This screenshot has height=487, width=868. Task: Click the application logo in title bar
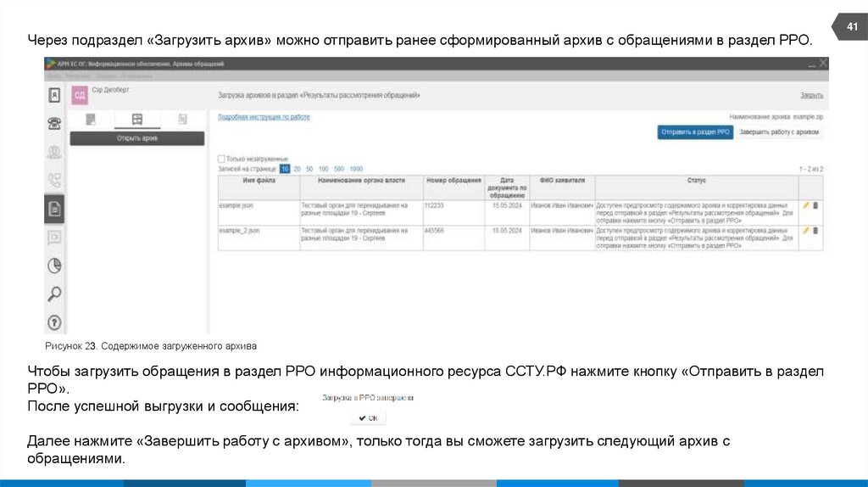[x=50, y=63]
